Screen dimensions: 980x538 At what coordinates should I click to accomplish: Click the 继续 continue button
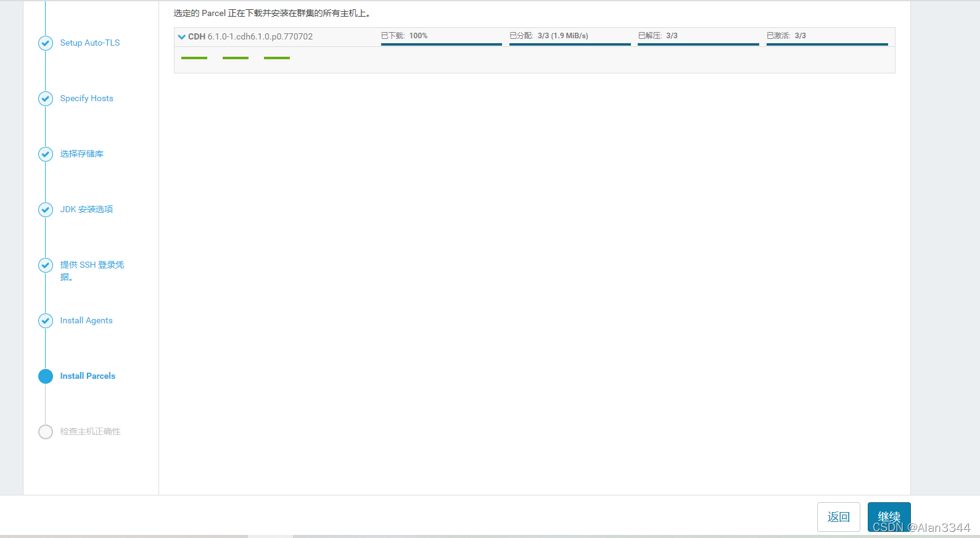[x=889, y=517]
